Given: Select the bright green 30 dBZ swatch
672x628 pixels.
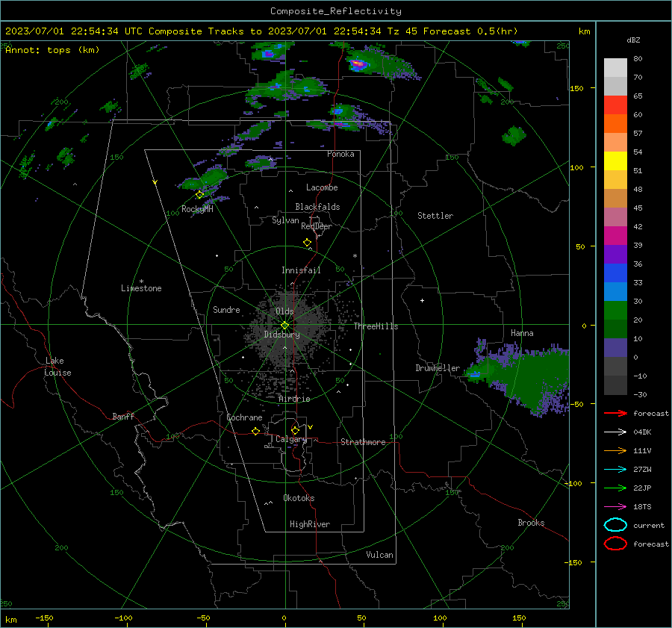Looking at the screenshot, I should tap(615, 310).
